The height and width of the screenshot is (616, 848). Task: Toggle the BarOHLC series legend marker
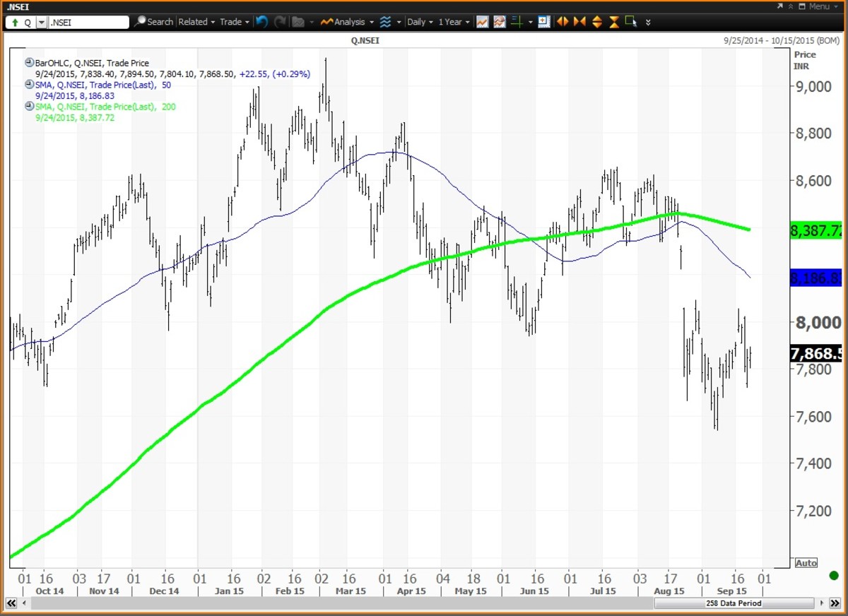point(29,62)
